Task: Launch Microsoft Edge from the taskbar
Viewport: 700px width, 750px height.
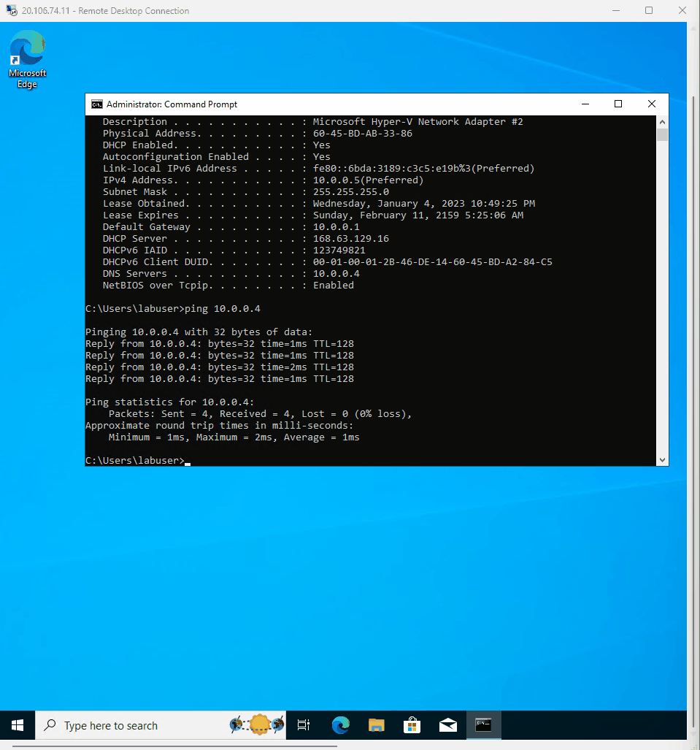Action: 340,725
